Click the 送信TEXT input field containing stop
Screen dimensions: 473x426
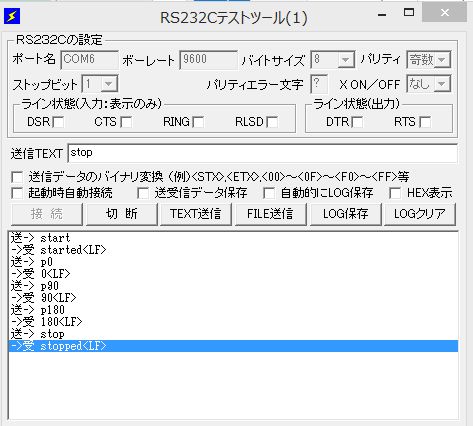click(262, 153)
